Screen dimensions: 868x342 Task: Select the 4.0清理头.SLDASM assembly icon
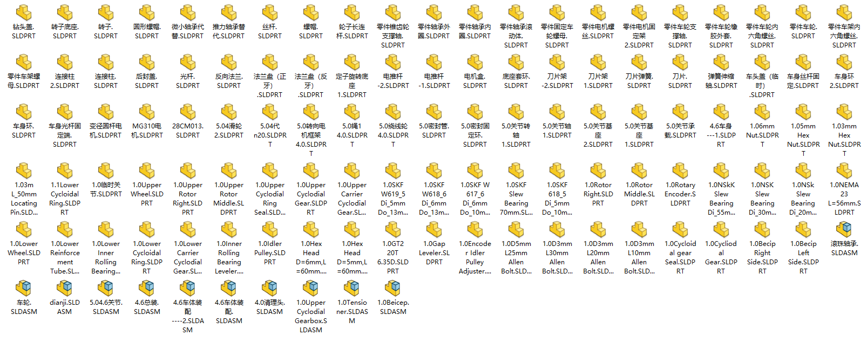(270, 289)
